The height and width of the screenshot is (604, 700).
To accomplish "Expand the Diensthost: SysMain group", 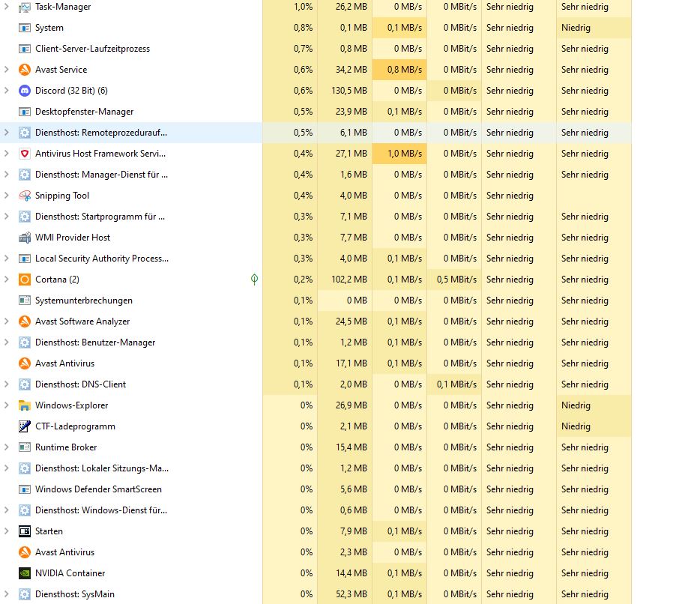I will click(6, 594).
